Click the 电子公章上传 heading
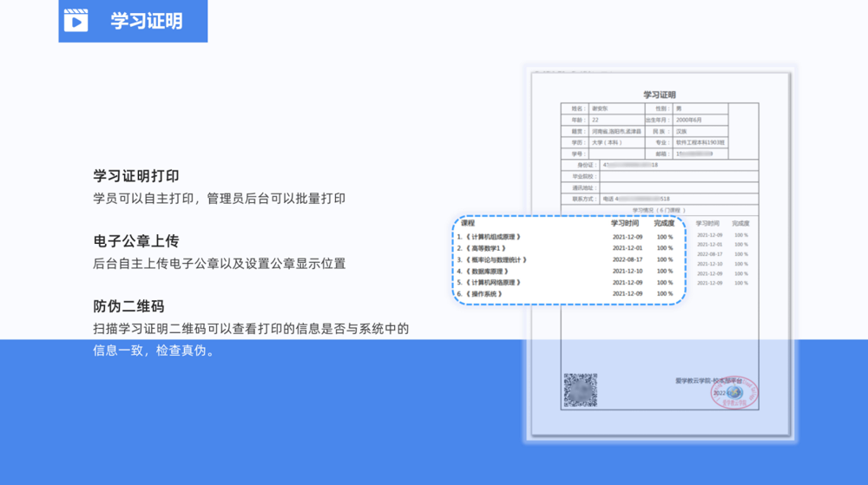 point(136,241)
